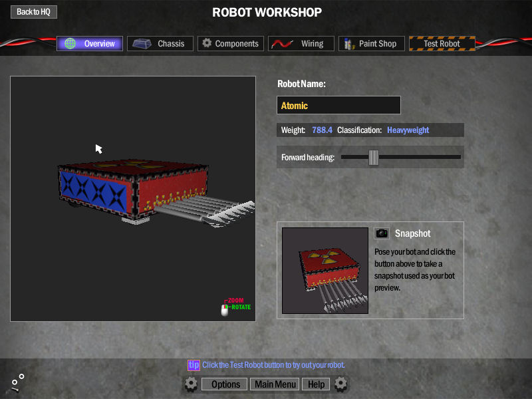Click the Heavyweight classification text
532x399 pixels.
(x=408, y=130)
